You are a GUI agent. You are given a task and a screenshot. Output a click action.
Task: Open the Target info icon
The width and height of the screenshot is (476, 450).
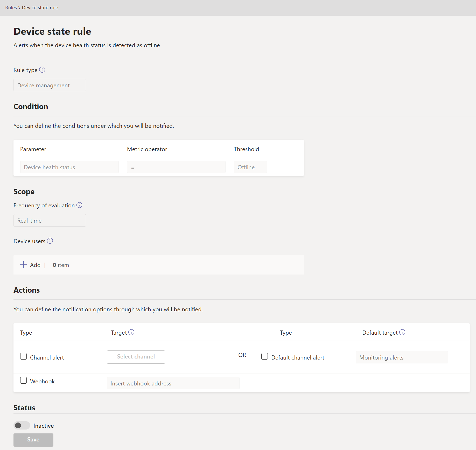click(x=131, y=332)
